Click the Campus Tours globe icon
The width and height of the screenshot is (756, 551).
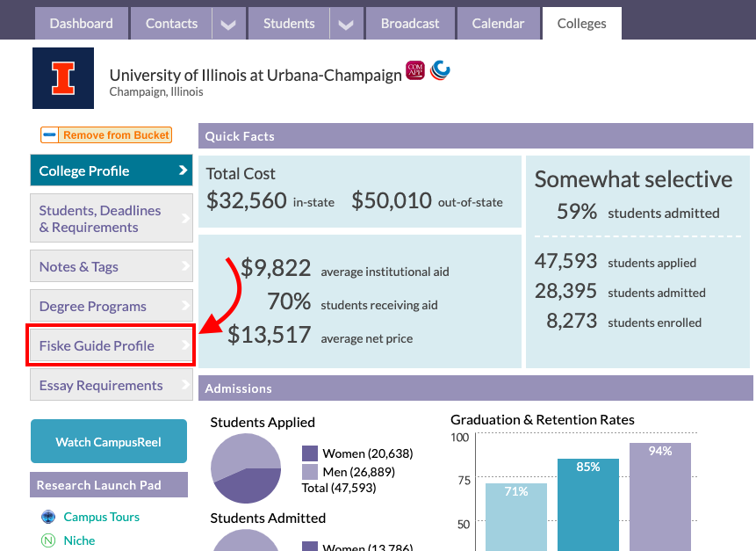48,517
